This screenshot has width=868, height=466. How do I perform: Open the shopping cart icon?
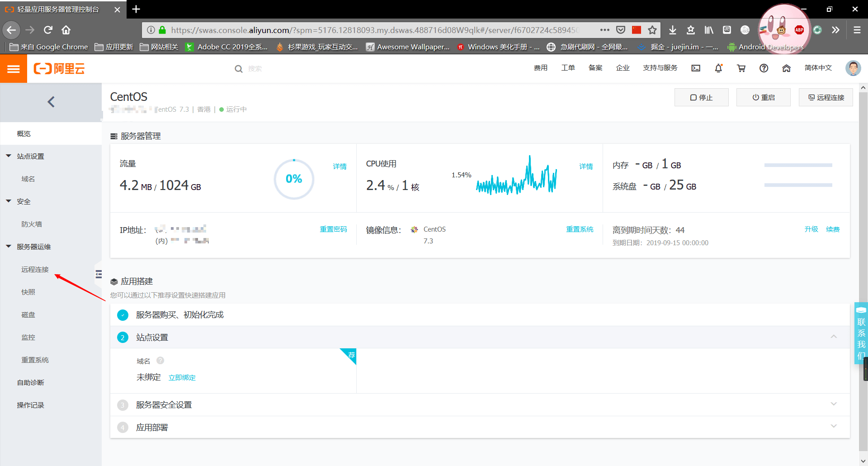tap(741, 68)
